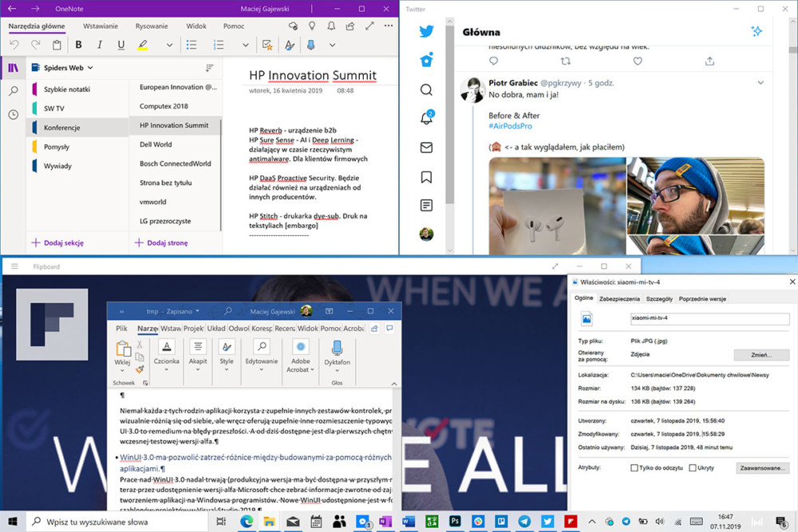Open Telegram from taskbar
Viewport: 798px width, 532px height.
click(524, 522)
